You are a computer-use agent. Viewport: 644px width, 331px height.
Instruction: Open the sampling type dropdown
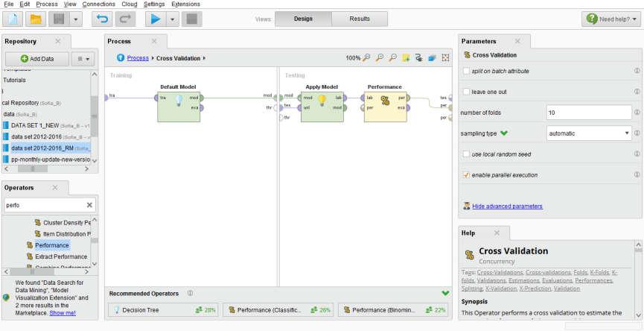point(589,133)
